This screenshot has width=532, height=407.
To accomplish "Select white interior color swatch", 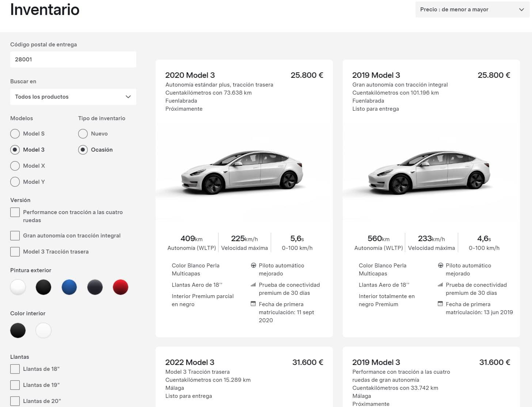I will (x=43, y=330).
